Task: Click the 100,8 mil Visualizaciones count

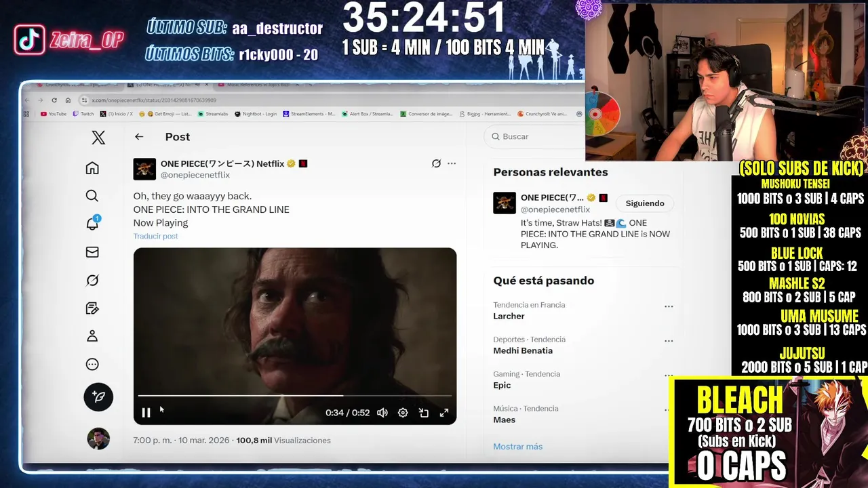Action: pos(283,441)
